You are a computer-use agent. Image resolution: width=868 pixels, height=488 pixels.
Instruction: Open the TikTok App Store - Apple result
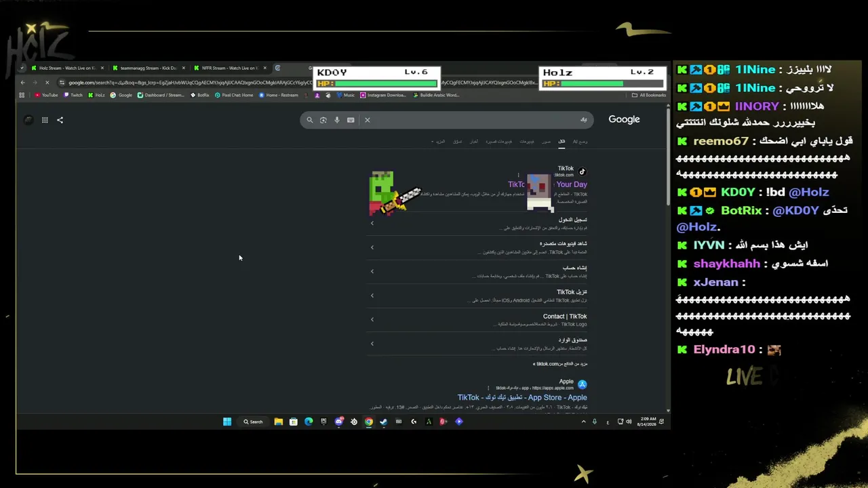tap(522, 398)
